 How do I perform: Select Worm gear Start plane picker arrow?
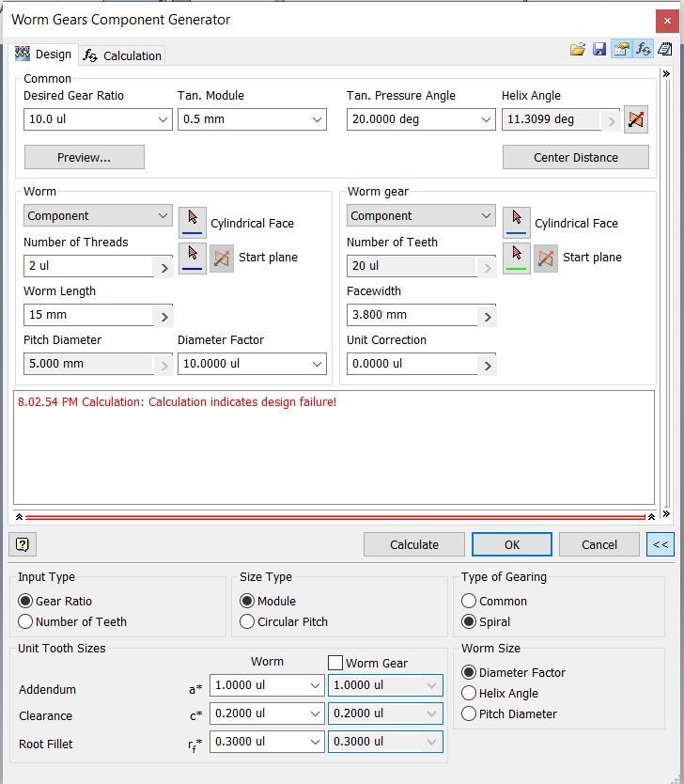tap(516, 258)
